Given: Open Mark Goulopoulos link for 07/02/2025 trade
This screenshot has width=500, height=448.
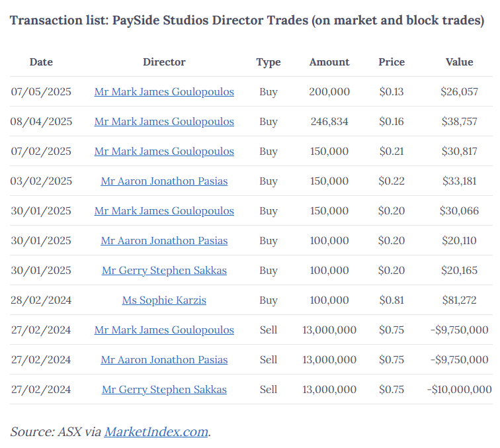Looking at the screenshot, I should pos(164,152).
